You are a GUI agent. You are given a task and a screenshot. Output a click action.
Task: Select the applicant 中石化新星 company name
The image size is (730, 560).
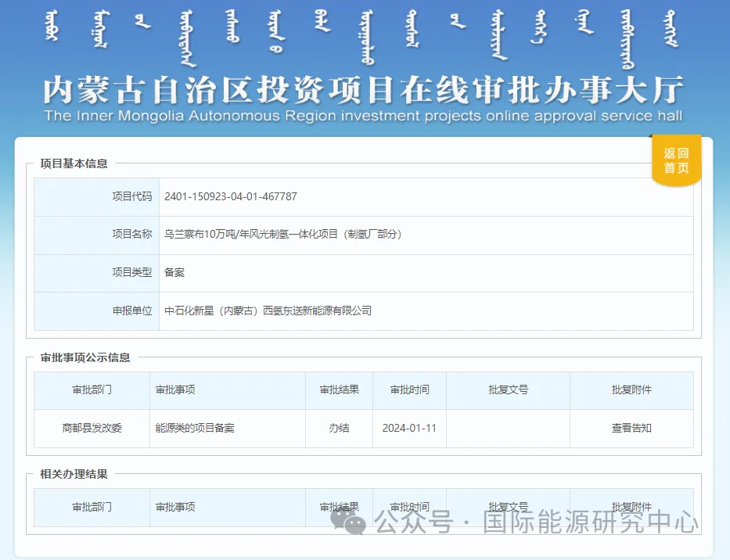268,311
